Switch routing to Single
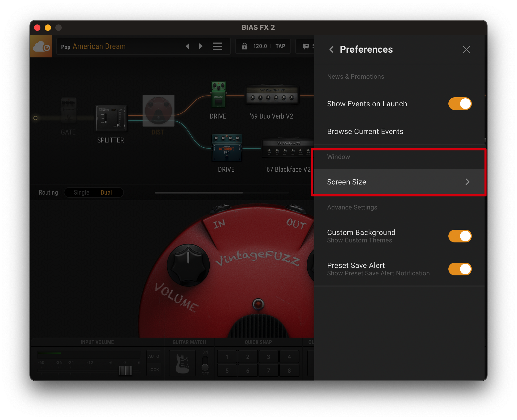 (81, 192)
